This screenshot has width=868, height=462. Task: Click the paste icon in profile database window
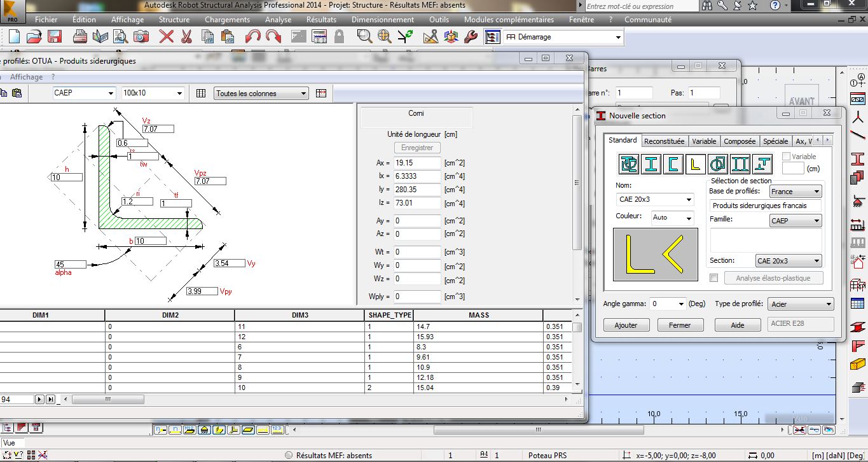[x=17, y=94]
